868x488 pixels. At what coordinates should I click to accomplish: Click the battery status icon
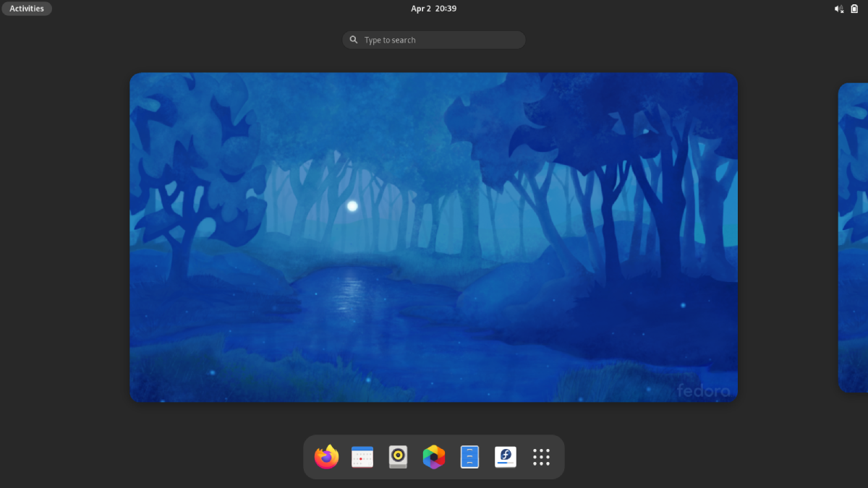pyautogui.click(x=854, y=9)
